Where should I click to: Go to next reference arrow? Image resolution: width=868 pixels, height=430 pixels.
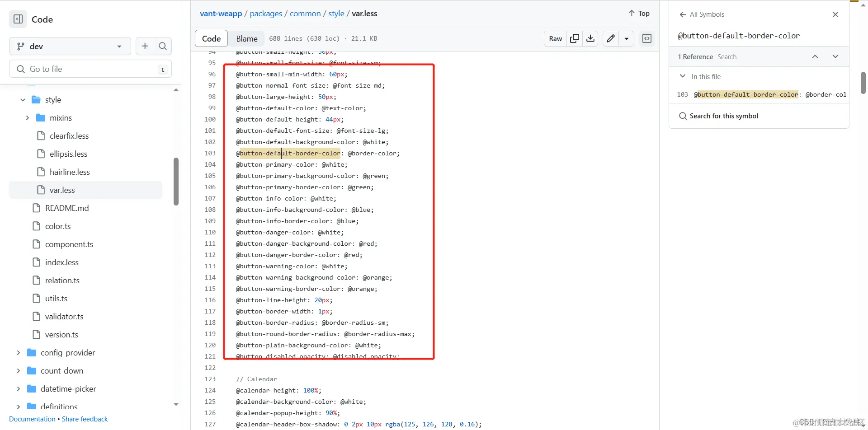coord(835,56)
